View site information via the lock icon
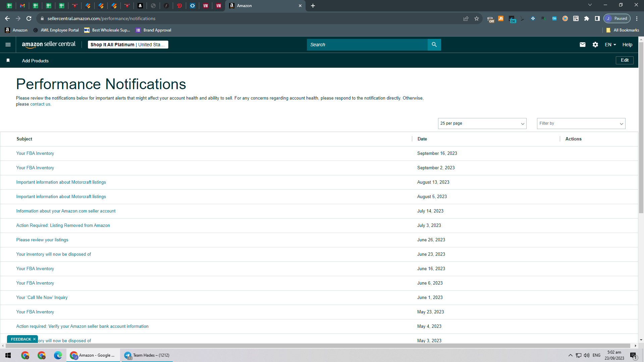Image resolution: width=644 pixels, height=362 pixels. pos(42,18)
